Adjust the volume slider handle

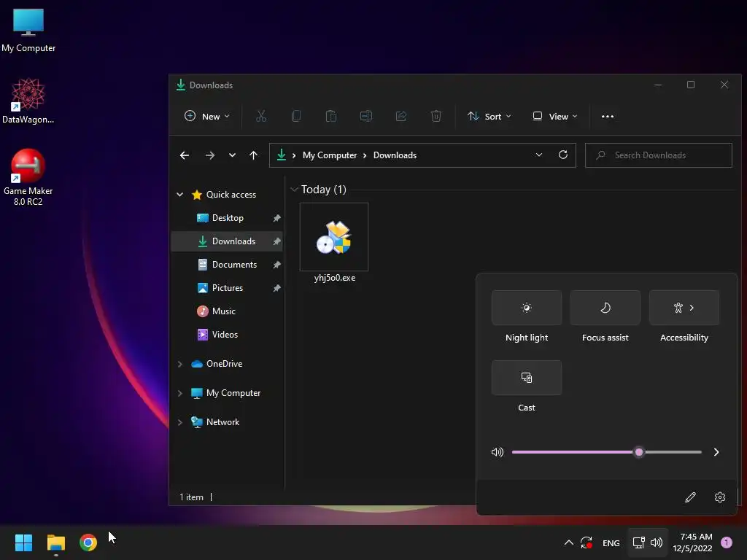(639, 452)
